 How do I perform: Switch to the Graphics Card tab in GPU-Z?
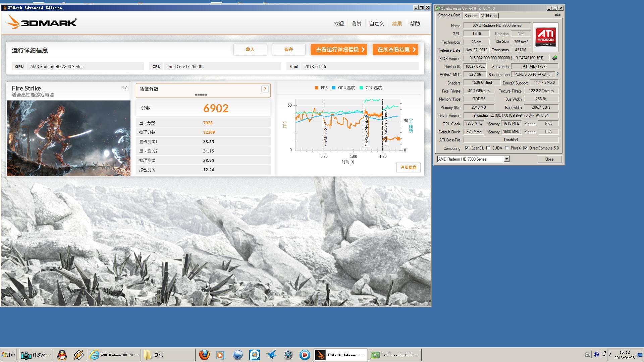[x=449, y=15]
